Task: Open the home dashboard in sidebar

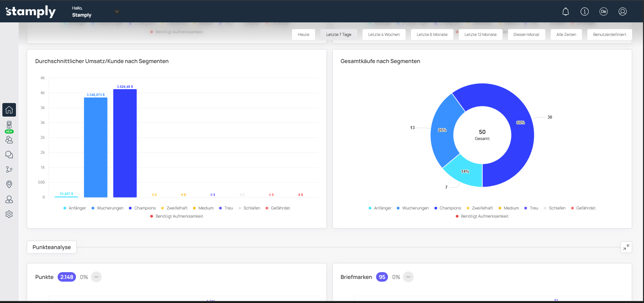Action: point(9,110)
